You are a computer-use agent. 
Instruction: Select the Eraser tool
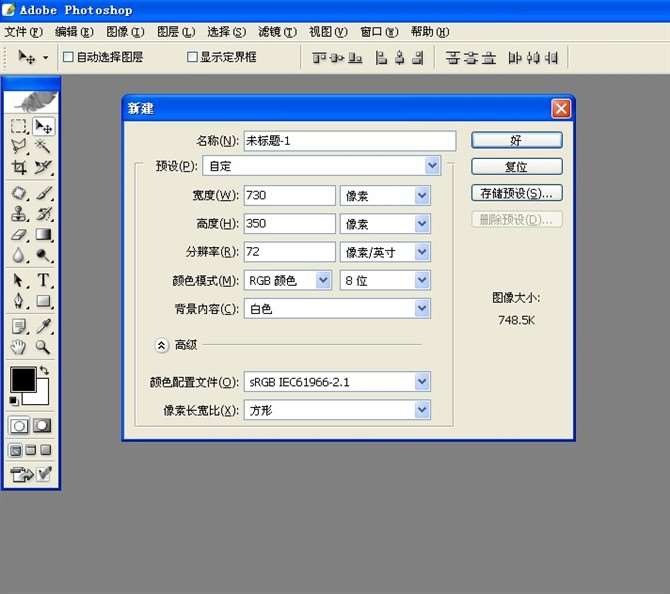(18, 234)
